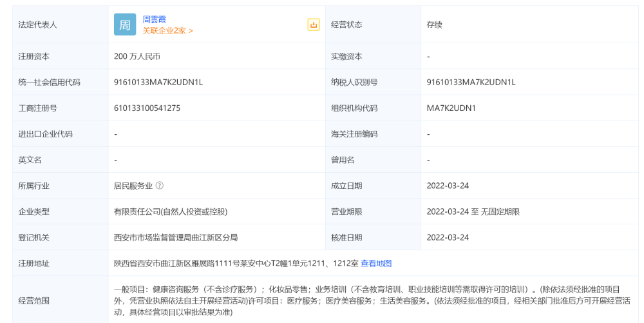Screen dimensions: 644x323
Task: Select the 成立日期 date 2022-03-24
Action: [448, 186]
